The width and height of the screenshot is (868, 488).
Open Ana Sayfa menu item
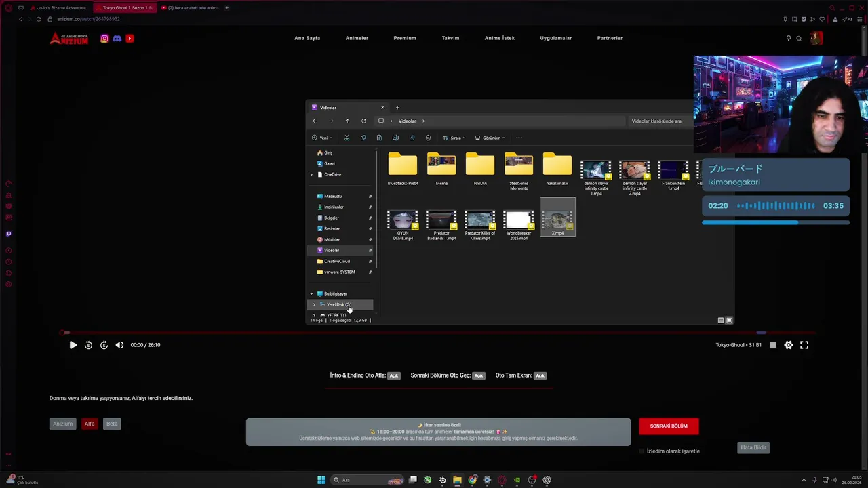click(x=307, y=38)
